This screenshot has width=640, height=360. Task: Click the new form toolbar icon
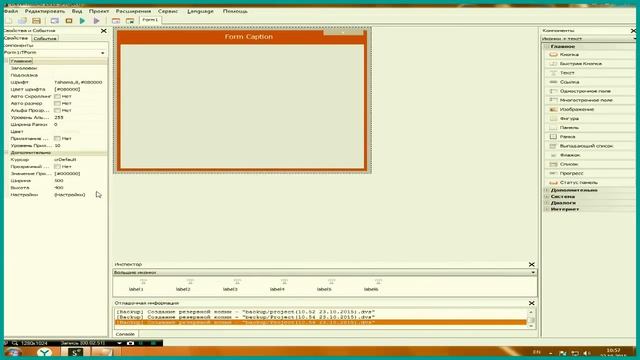(116, 20)
